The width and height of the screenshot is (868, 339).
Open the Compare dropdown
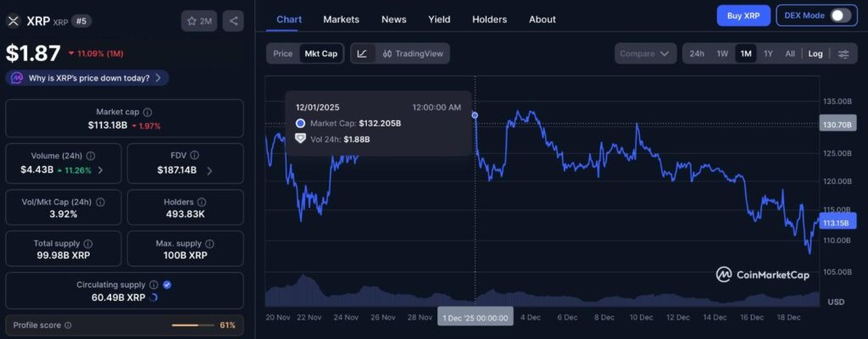(x=645, y=53)
